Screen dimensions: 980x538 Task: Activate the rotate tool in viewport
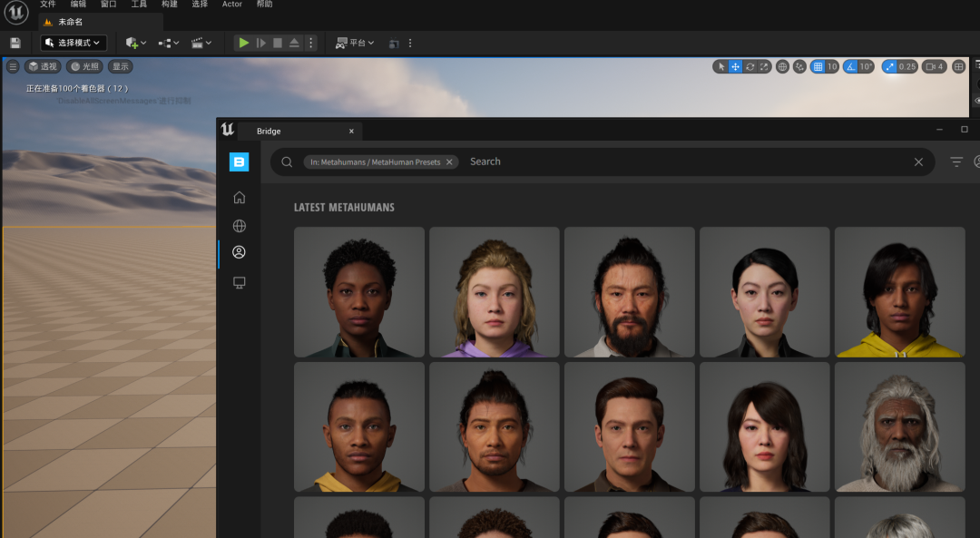coord(750,67)
